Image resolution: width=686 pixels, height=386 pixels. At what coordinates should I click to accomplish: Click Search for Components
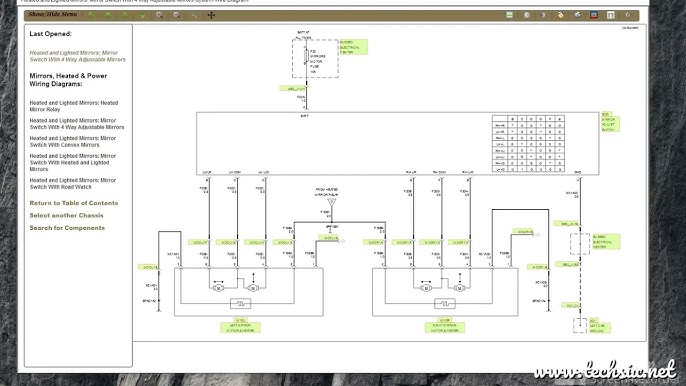[x=67, y=228]
